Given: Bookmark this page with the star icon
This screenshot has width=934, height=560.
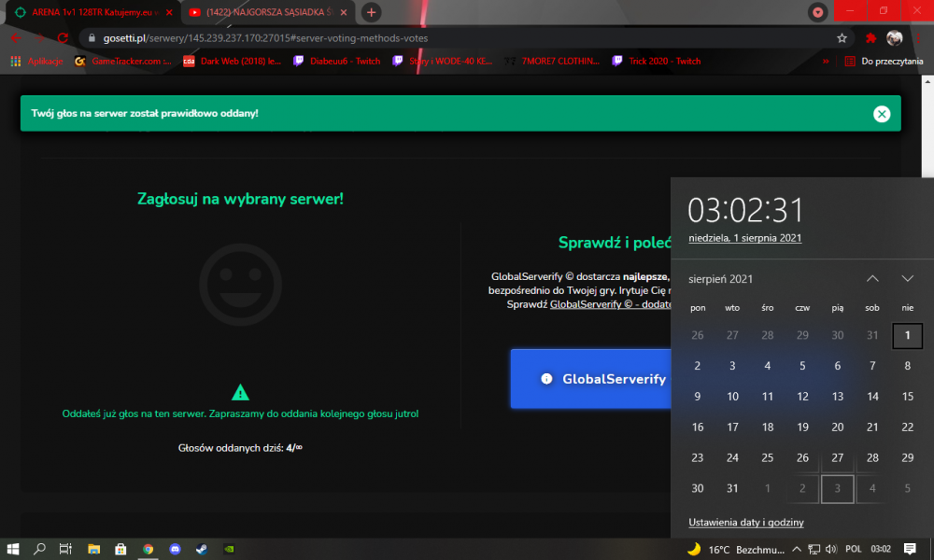Looking at the screenshot, I should pos(842,38).
